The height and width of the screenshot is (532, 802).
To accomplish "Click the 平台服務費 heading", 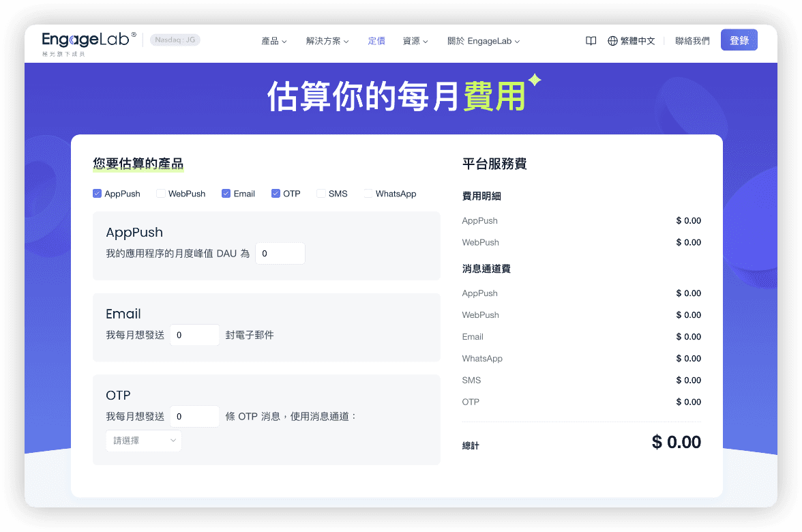I will (x=494, y=164).
